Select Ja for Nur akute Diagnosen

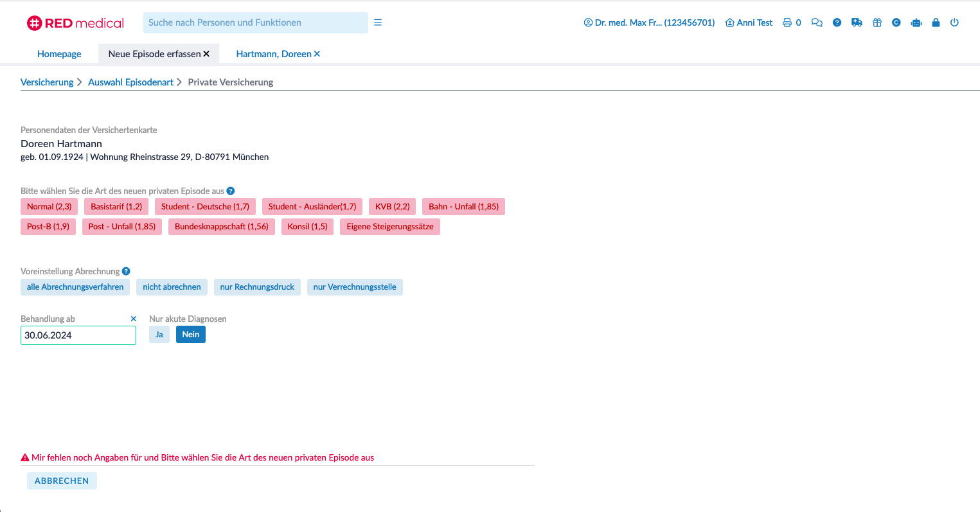click(159, 335)
